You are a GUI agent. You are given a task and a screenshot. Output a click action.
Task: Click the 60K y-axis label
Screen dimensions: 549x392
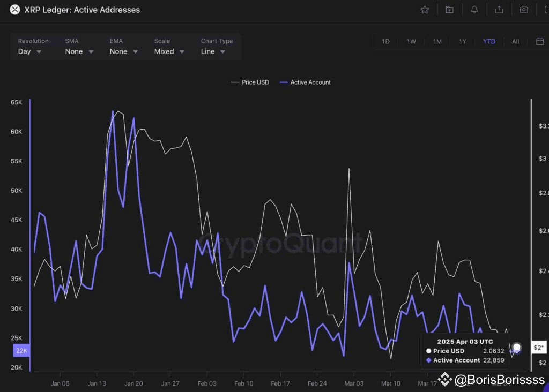(x=17, y=132)
